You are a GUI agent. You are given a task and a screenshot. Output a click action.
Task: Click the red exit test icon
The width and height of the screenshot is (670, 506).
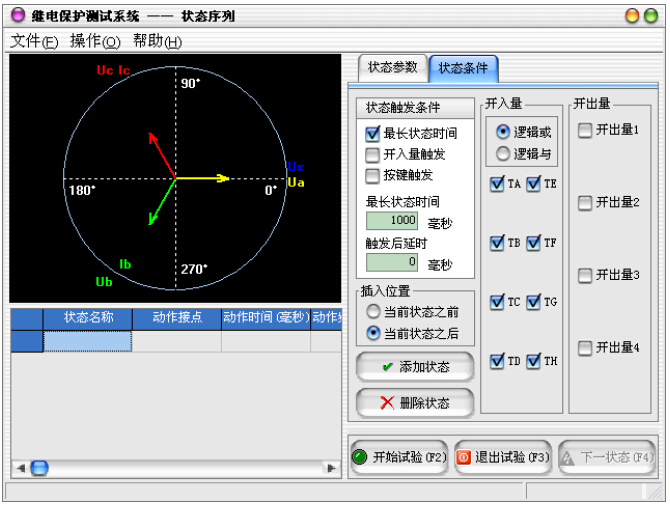coord(464,457)
